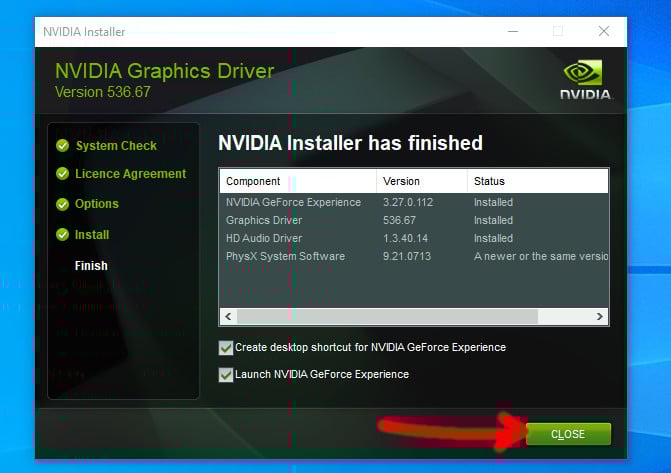Click the Version column header
Screen dimensions: 671x473
[422, 181]
